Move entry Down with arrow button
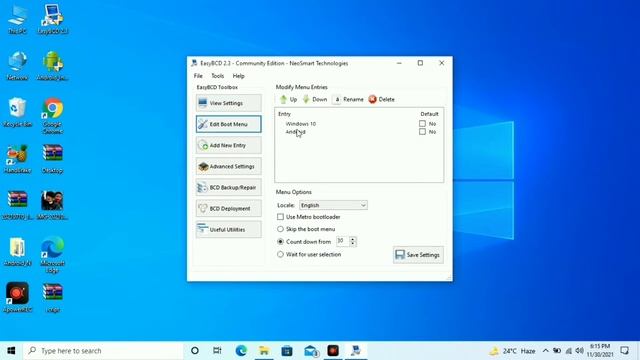The height and width of the screenshot is (360, 640). [315, 99]
